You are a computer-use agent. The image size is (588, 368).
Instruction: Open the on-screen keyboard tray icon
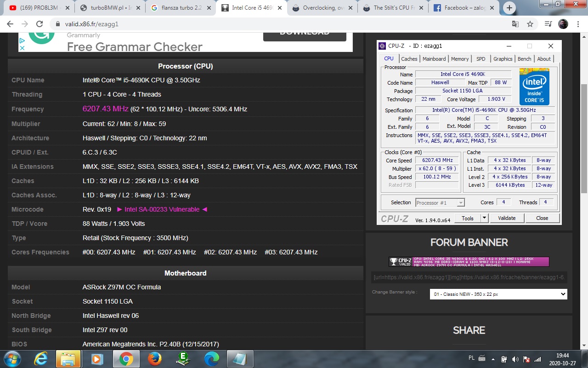(482, 358)
